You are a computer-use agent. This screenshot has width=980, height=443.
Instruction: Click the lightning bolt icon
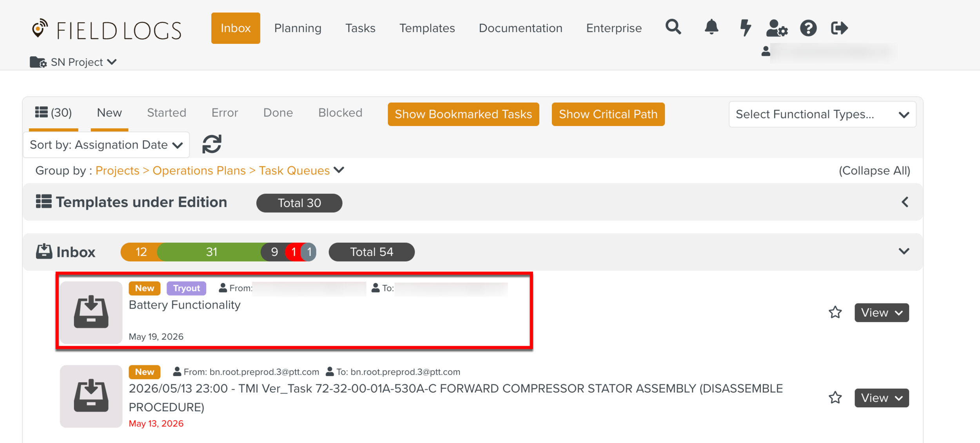[x=745, y=28]
